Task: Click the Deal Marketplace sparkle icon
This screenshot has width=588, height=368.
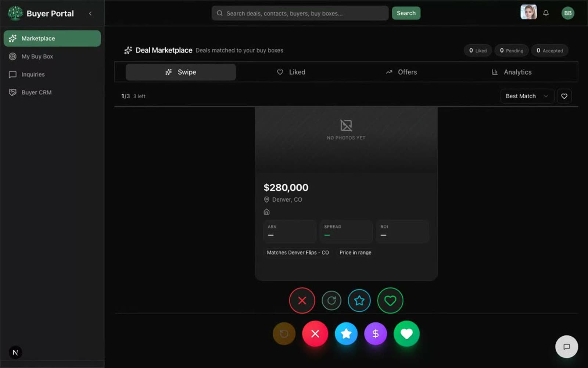Action: click(128, 50)
